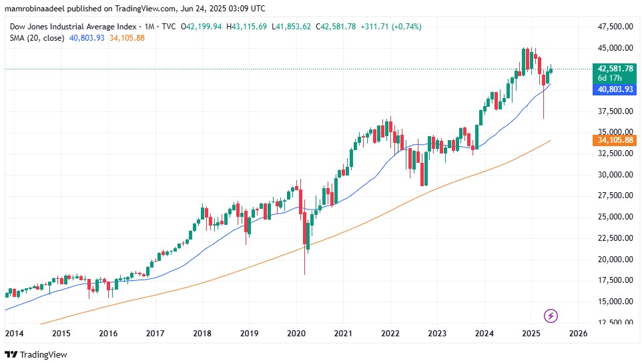The width and height of the screenshot is (644, 363).
Task: Click the +311.71 (+0.74%) change value
Action: (x=391, y=27)
